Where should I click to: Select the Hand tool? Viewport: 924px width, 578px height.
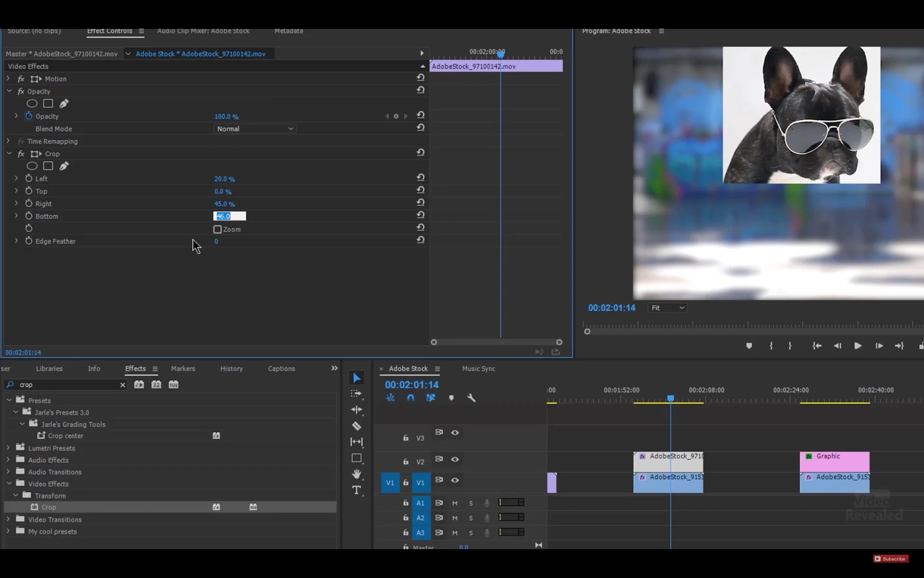(x=357, y=474)
